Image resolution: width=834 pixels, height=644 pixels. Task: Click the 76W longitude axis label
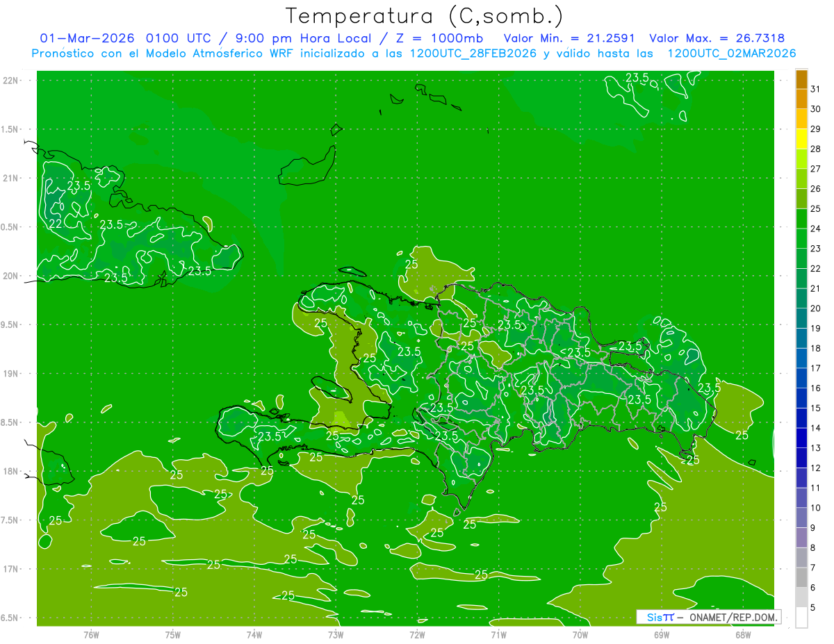pos(91,635)
